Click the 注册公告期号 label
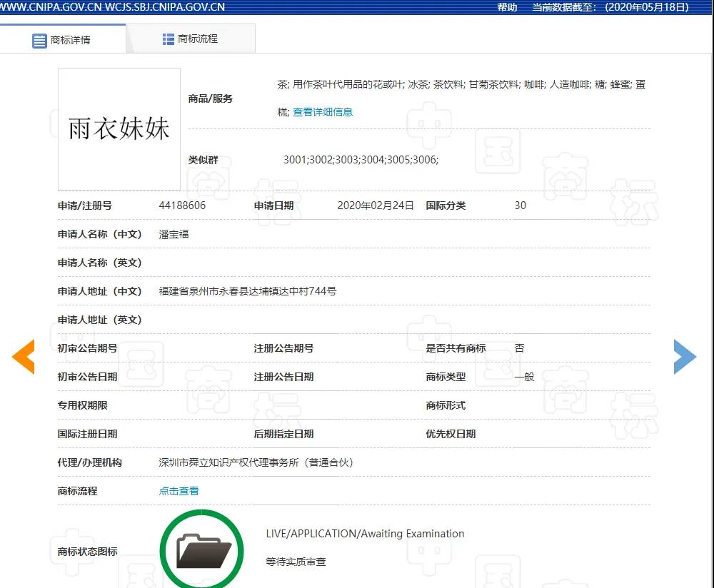714x588 pixels. 283,348
